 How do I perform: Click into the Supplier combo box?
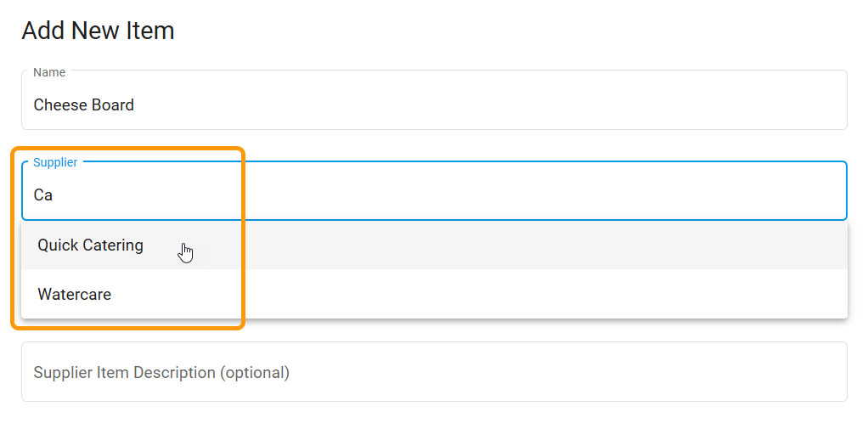[433, 195]
